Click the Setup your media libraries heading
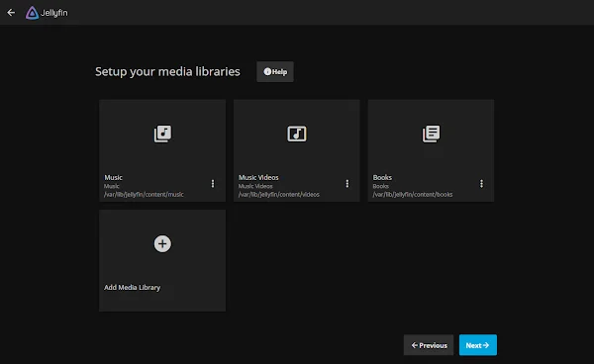The width and height of the screenshot is (594, 364). click(167, 71)
